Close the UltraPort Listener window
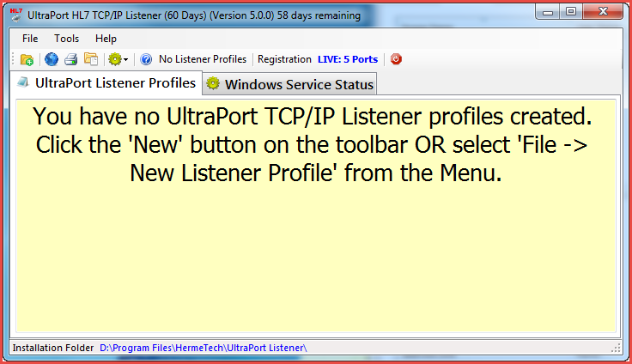 tap(603, 12)
